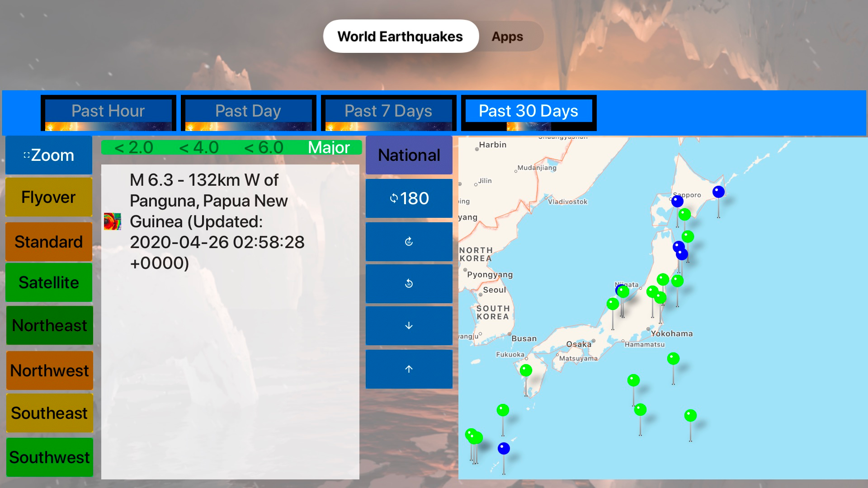
Task: Switch to the Apps tab
Action: (507, 36)
